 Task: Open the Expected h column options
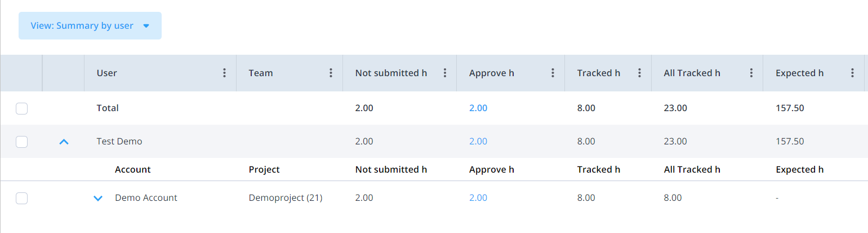(x=852, y=73)
